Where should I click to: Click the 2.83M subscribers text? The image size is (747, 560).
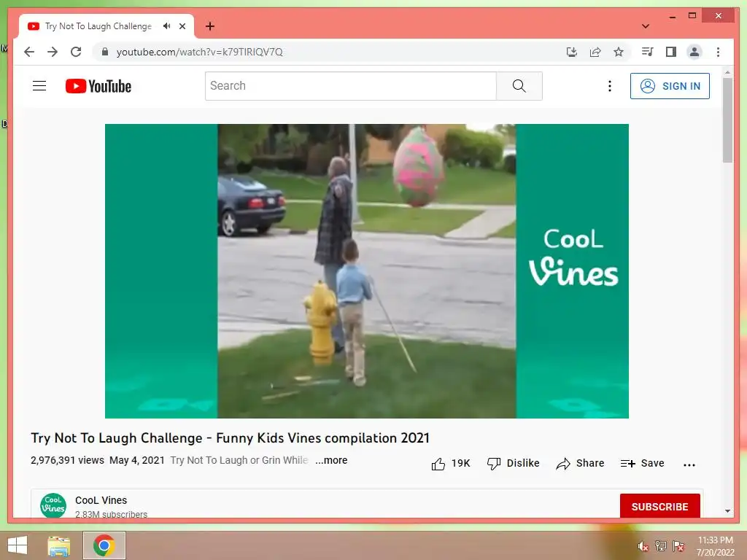click(111, 514)
